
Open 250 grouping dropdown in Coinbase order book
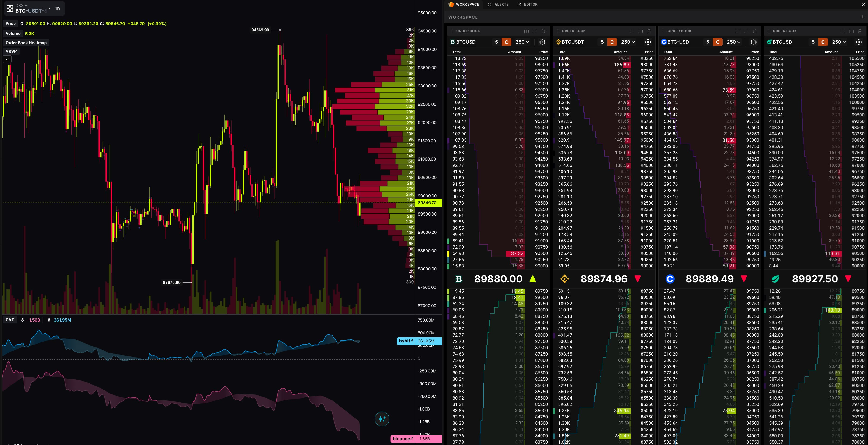click(733, 42)
